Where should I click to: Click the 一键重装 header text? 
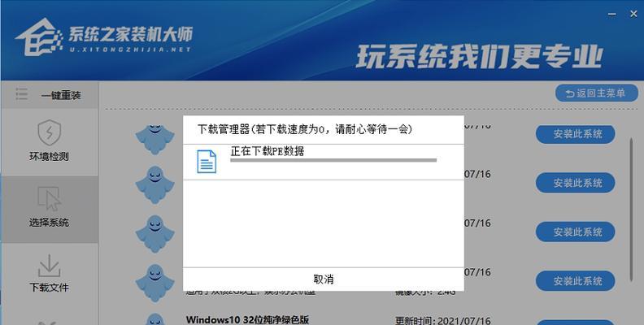click(x=61, y=95)
